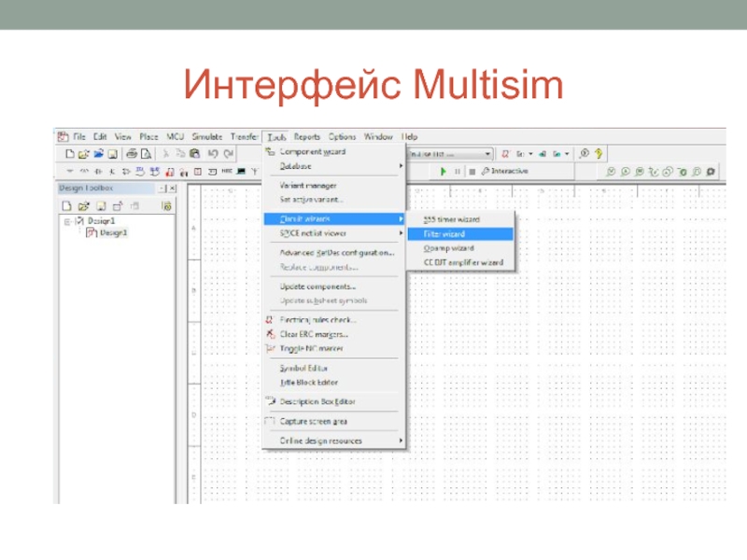
Task: Select Filter wizard from submenu
Action: pyautogui.click(x=444, y=233)
